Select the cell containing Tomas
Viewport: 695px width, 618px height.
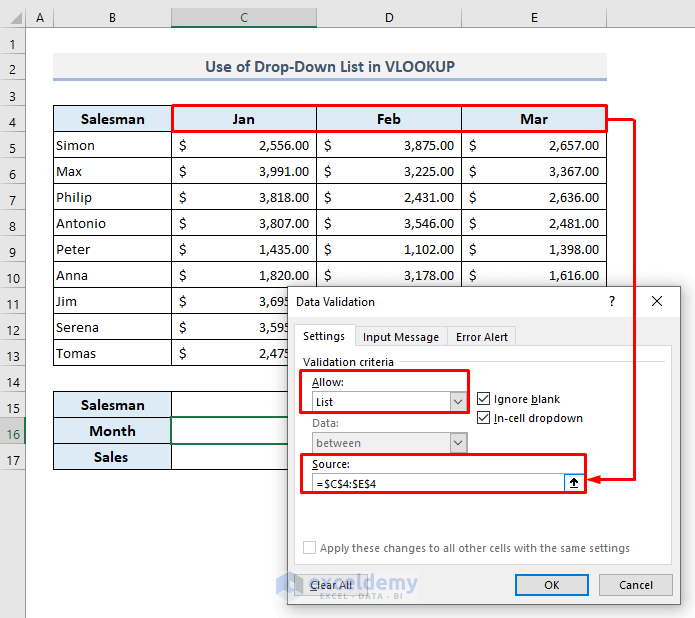point(113,353)
